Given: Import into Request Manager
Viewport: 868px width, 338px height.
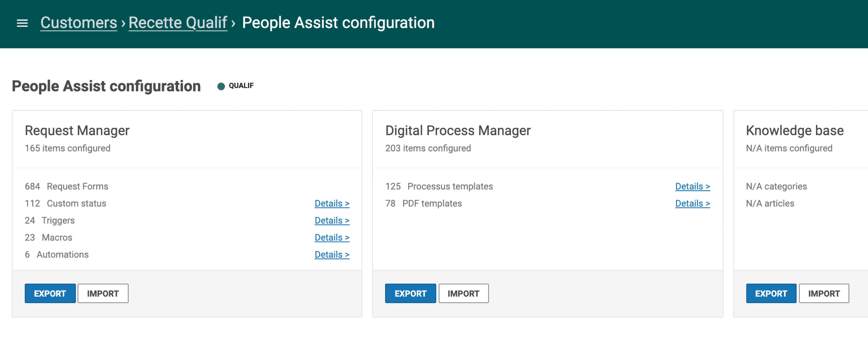Looking at the screenshot, I should pos(103,293).
